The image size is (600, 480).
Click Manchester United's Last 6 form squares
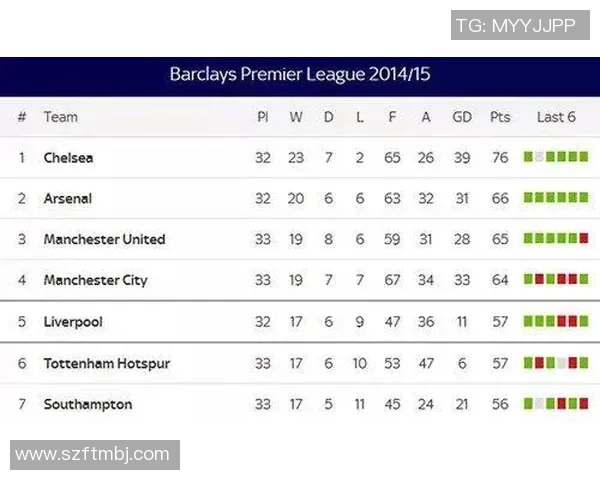coord(556,239)
